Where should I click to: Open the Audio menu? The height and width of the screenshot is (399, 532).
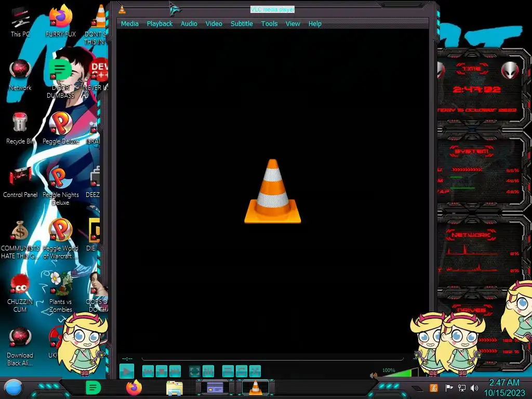(x=189, y=24)
